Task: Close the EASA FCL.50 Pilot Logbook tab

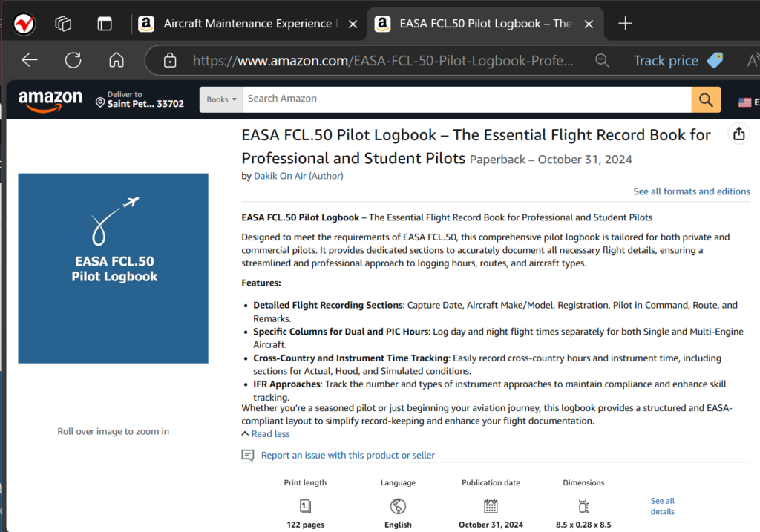Action: tap(589, 24)
